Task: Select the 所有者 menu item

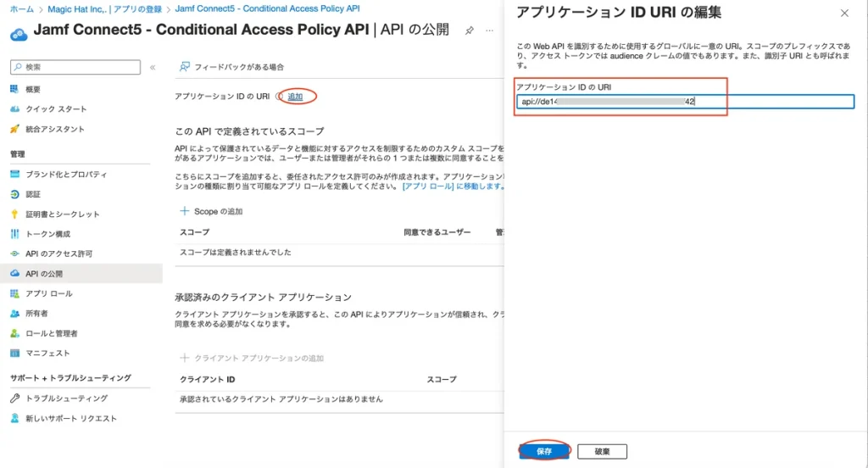Action: point(36,313)
